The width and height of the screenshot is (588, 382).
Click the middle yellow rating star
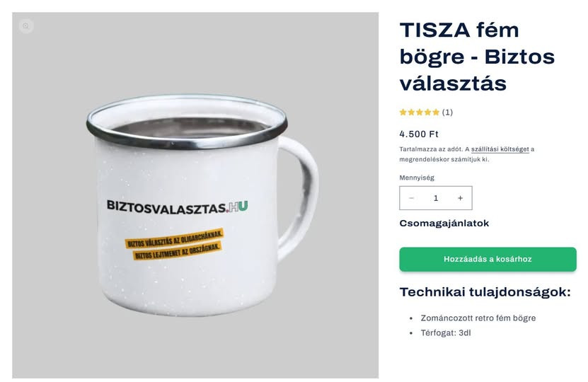[420, 112]
